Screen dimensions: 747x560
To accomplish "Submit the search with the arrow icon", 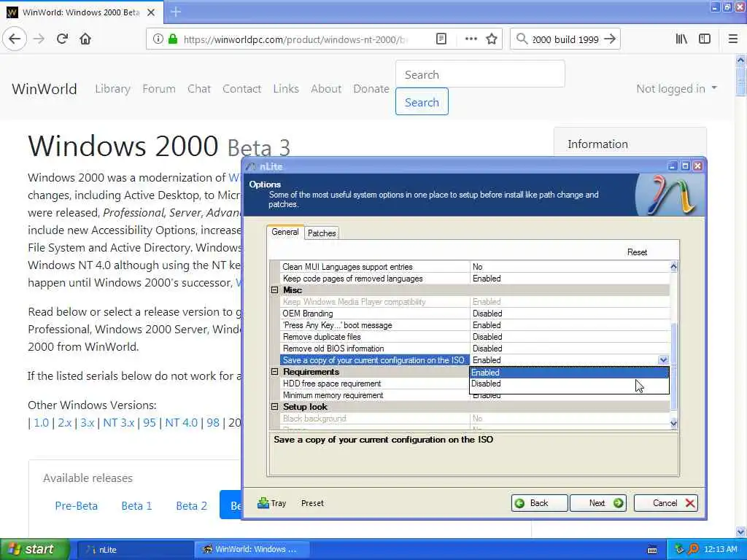I will [x=610, y=39].
